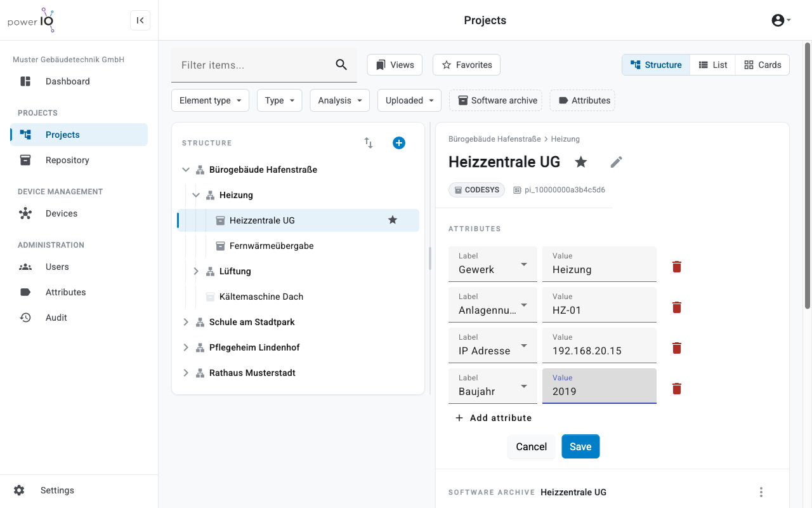Sort the structure tree

click(x=369, y=143)
